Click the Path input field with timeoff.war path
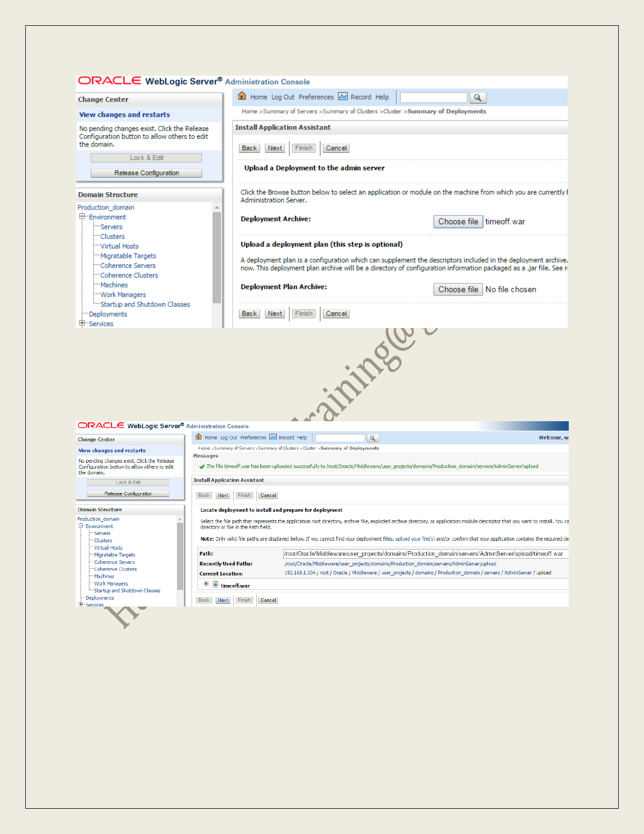Viewport: 644px width, 834px height. (426, 553)
